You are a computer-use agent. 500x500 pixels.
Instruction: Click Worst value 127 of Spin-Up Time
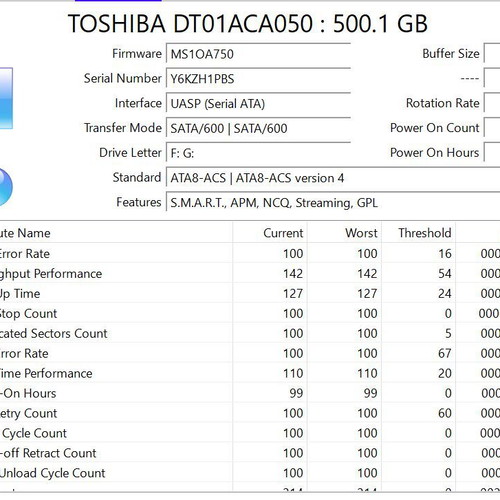367,294
